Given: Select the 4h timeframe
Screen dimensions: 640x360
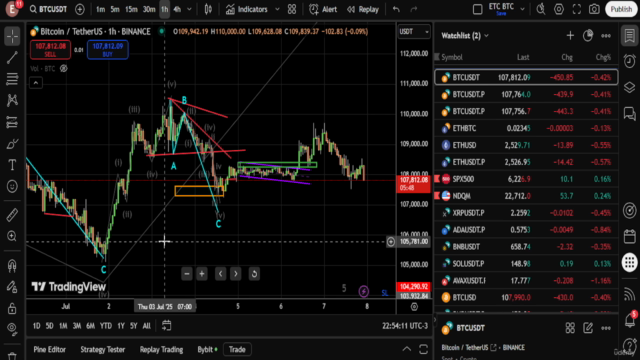Looking at the screenshot, I should pos(177,9).
